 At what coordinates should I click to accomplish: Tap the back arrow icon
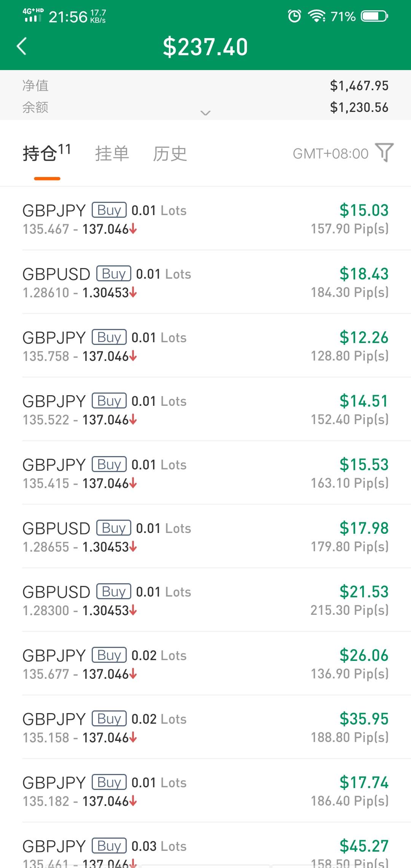click(22, 46)
